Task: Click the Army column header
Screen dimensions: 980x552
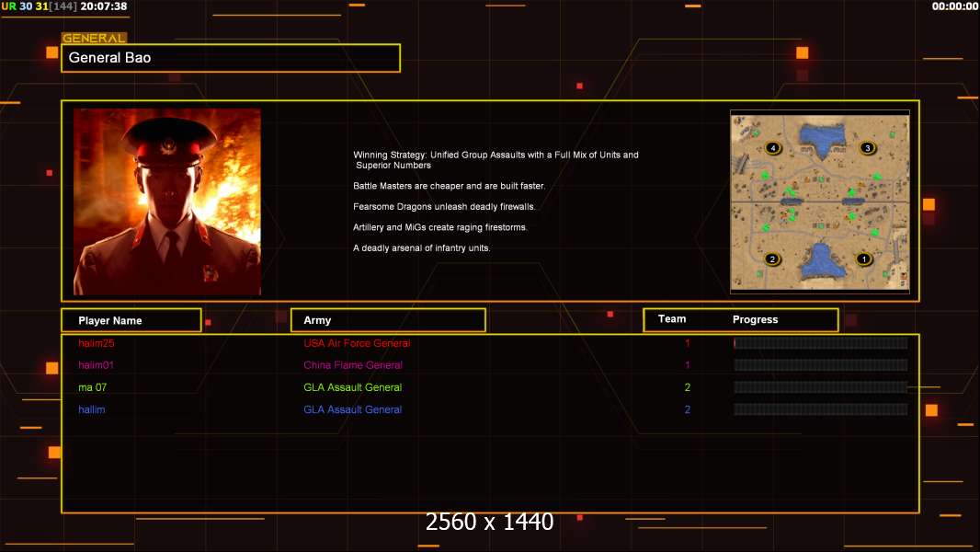Action: pos(388,320)
